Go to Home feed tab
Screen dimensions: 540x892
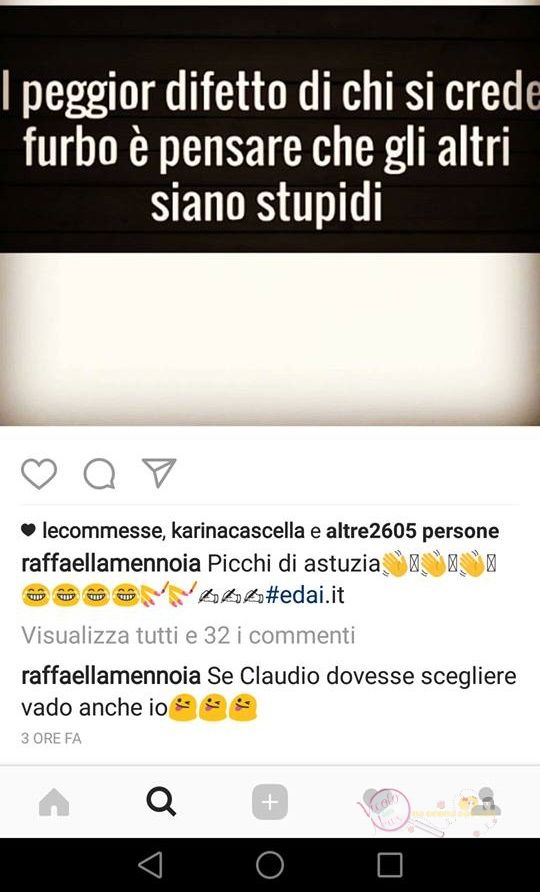[54, 802]
